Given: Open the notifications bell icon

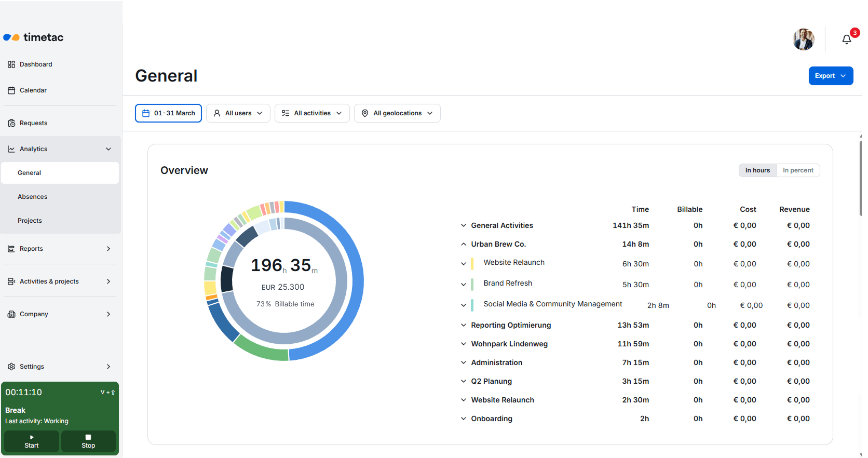Looking at the screenshot, I should pos(846,39).
